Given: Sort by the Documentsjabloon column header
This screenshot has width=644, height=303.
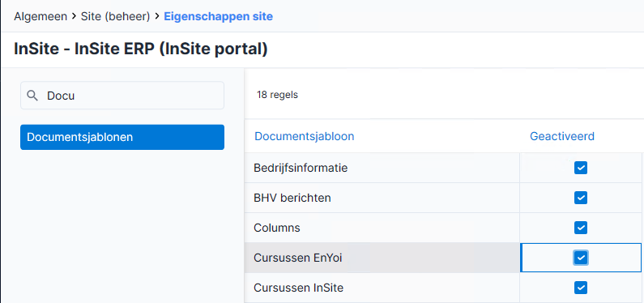Looking at the screenshot, I should point(305,136).
